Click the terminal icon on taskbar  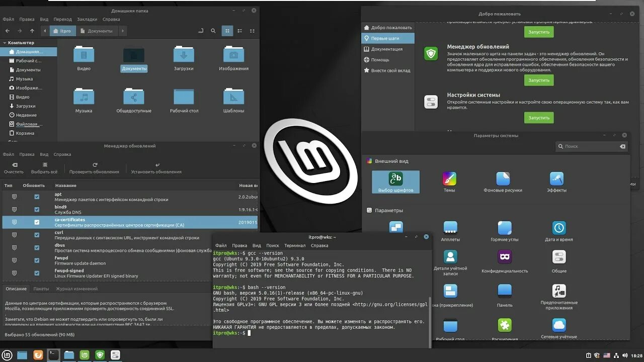[x=53, y=355]
